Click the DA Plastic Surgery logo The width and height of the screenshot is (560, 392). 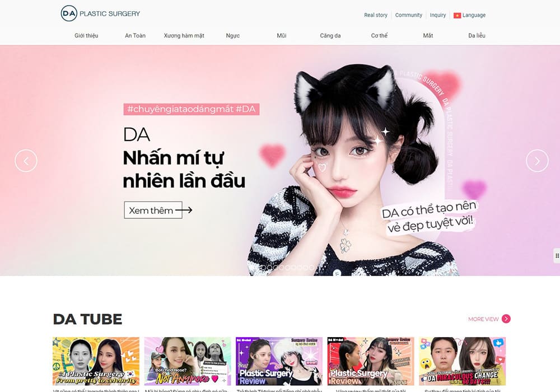coord(100,13)
